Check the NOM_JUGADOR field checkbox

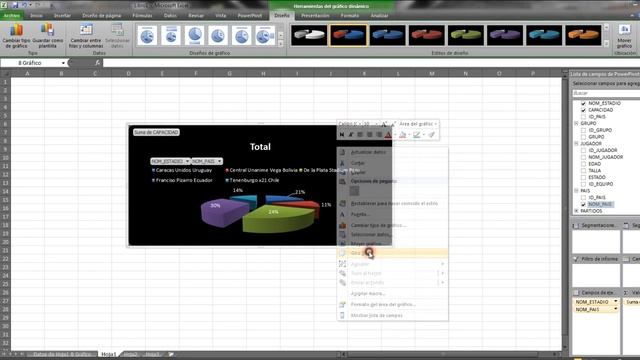tap(583, 157)
